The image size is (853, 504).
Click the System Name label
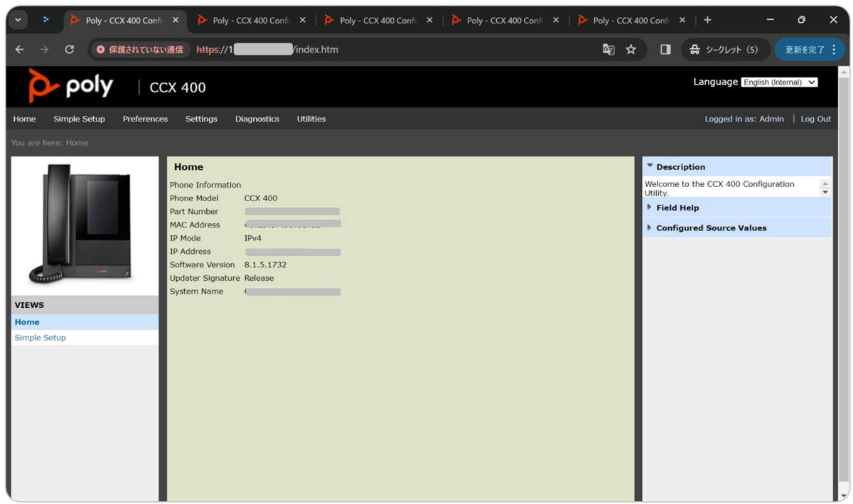pos(196,291)
